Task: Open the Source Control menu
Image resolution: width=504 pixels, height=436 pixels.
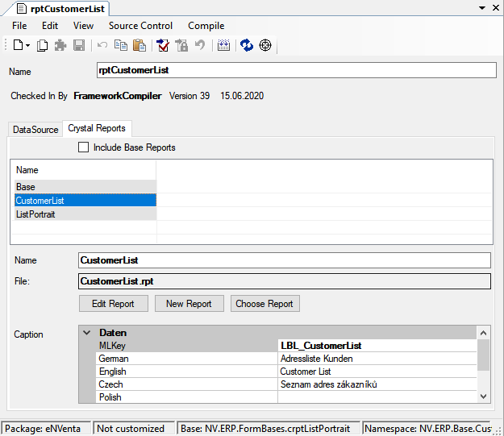Action: tap(140, 26)
